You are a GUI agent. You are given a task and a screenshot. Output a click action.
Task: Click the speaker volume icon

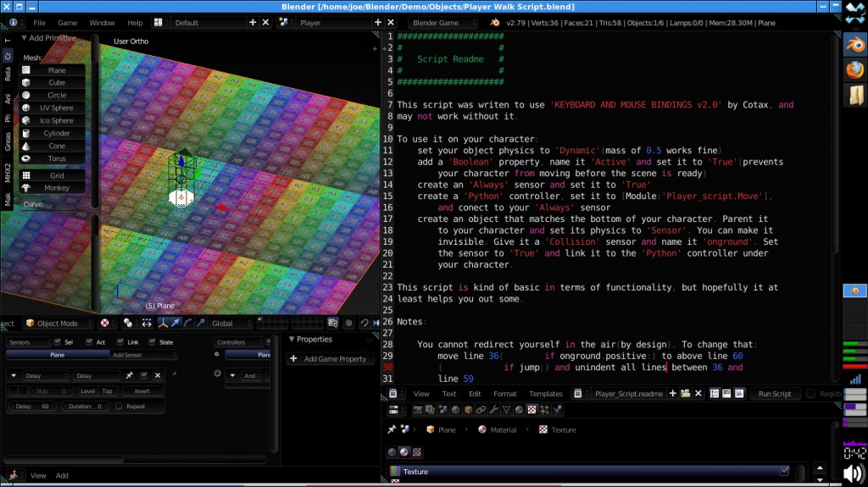[x=854, y=474]
